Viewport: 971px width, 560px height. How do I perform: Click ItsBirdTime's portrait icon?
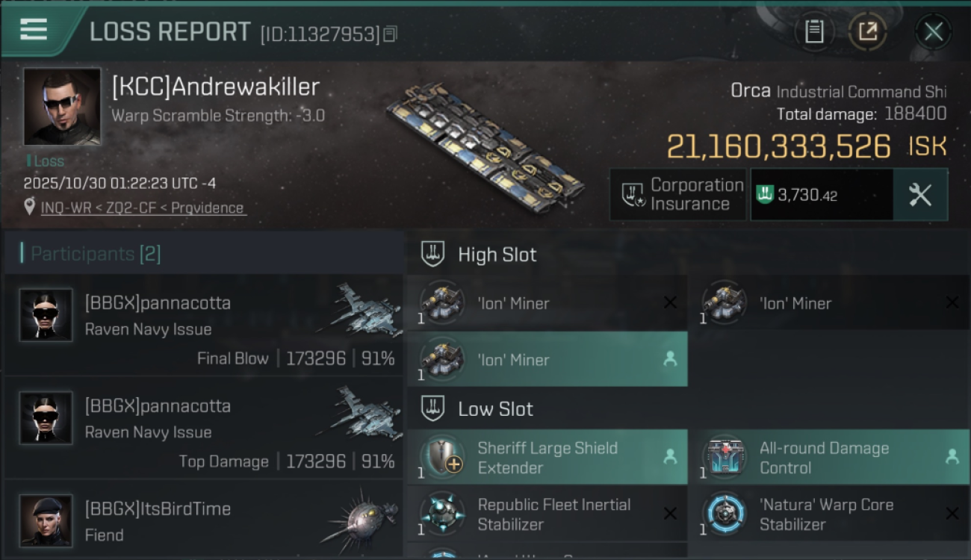coord(46,520)
